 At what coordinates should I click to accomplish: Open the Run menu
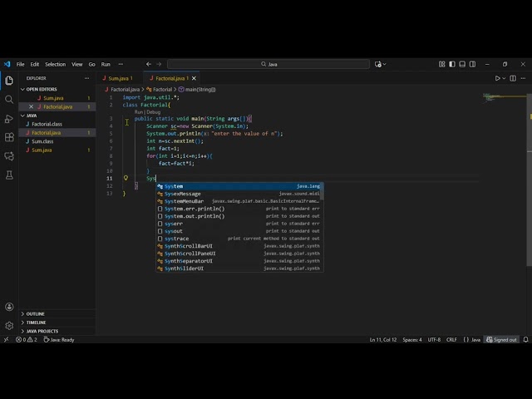106,64
